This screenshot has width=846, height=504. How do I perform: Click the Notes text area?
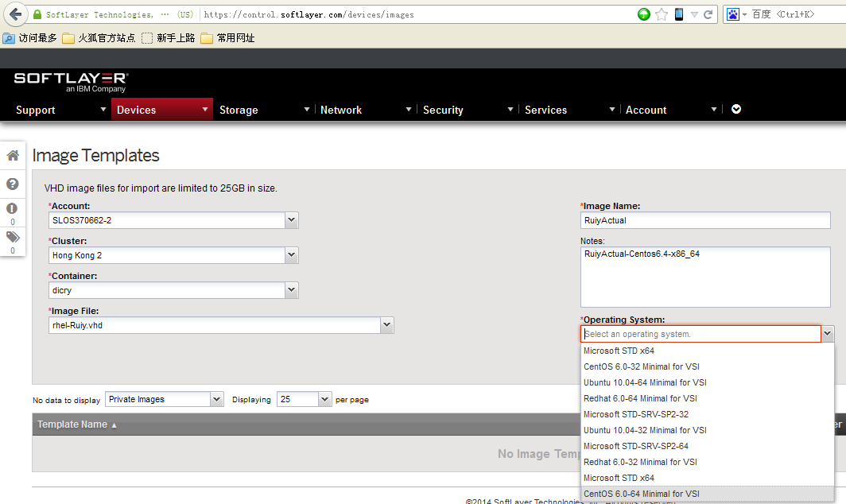point(705,277)
